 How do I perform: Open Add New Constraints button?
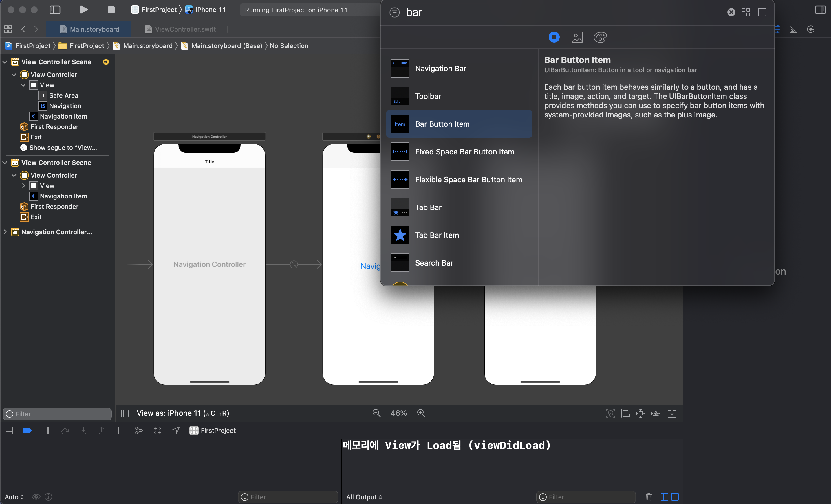click(x=640, y=413)
